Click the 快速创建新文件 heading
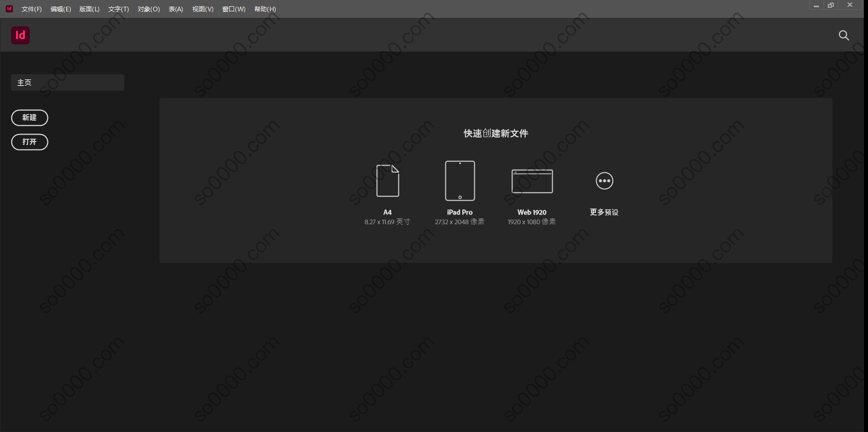 [x=496, y=134]
